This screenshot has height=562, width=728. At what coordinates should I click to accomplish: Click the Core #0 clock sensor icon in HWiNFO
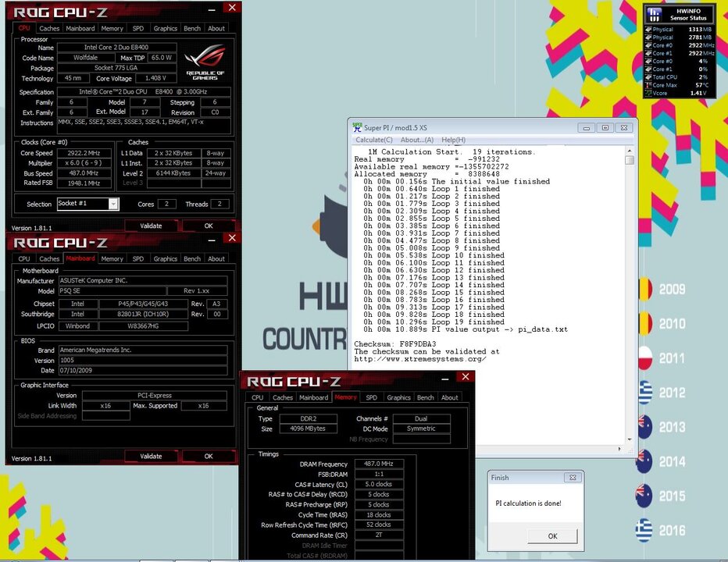648,45
